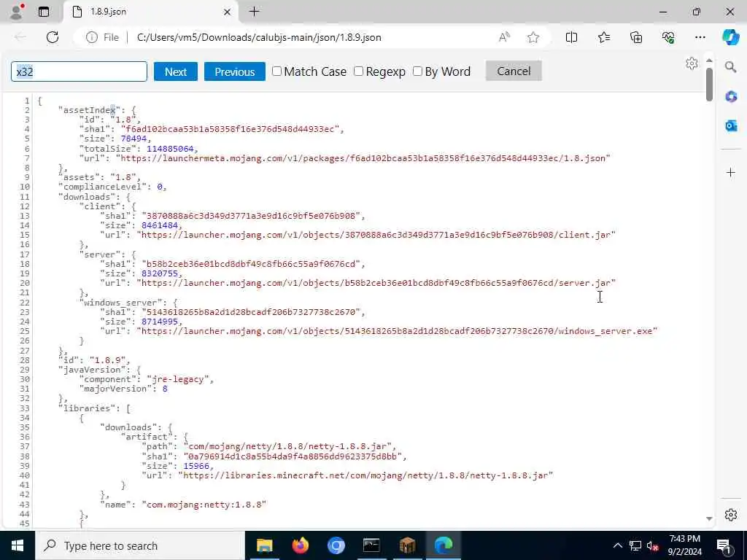The image size is (747, 560).
Task: Click the Edge icon in taskbar
Action: point(444,545)
